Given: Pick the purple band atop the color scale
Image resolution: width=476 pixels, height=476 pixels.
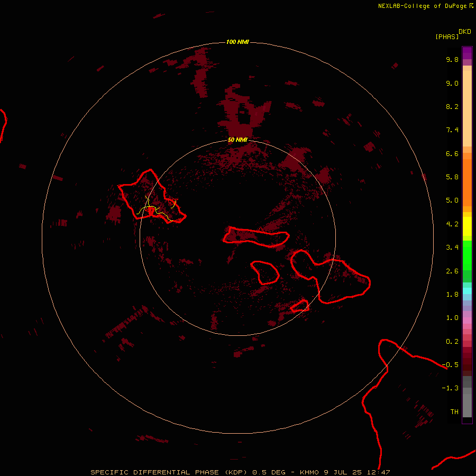Looking at the screenshot, I should point(467,53).
